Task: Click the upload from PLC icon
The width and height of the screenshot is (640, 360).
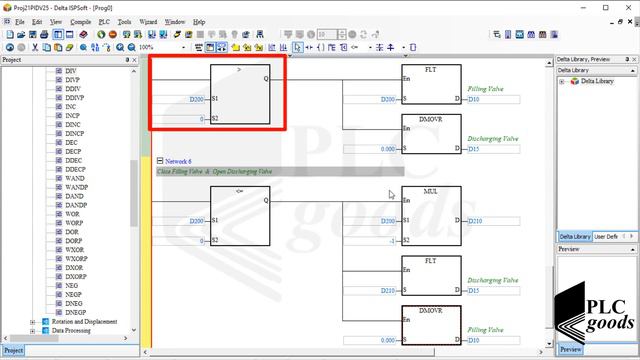Action: [x=163, y=35]
